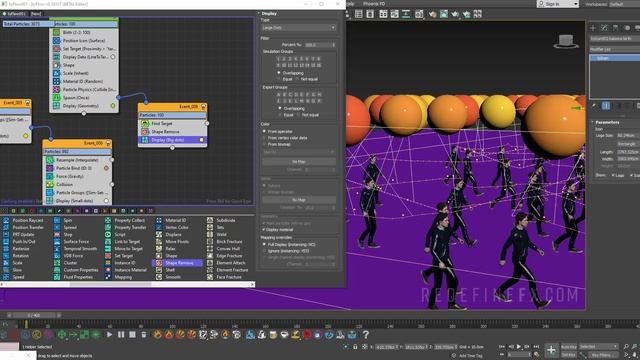Viewport: 640px width, 360px height.
Task: Open the display Type dropdown
Action: (x=298, y=28)
